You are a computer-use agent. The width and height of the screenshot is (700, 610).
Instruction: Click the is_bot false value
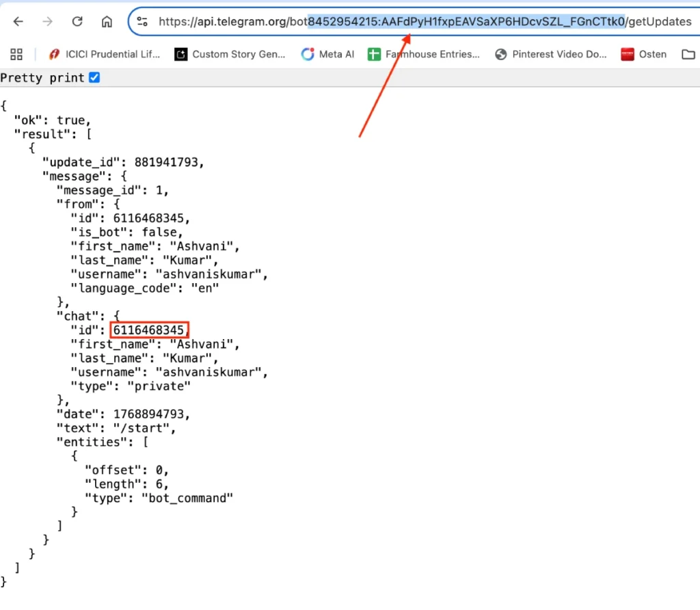point(159,233)
